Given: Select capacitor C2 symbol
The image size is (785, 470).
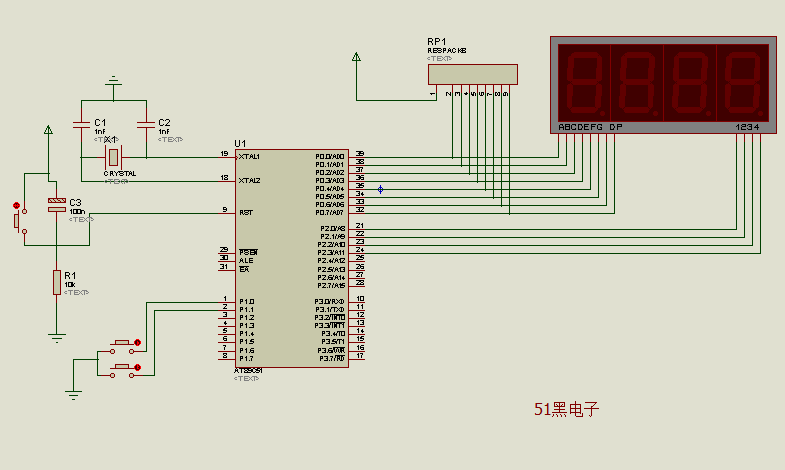Looking at the screenshot, I should (x=146, y=124).
